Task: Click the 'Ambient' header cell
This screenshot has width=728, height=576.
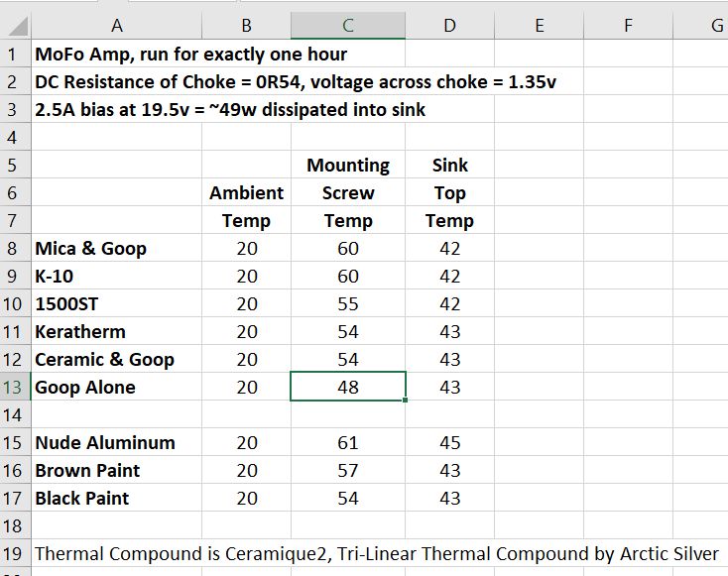Action: pos(247,192)
